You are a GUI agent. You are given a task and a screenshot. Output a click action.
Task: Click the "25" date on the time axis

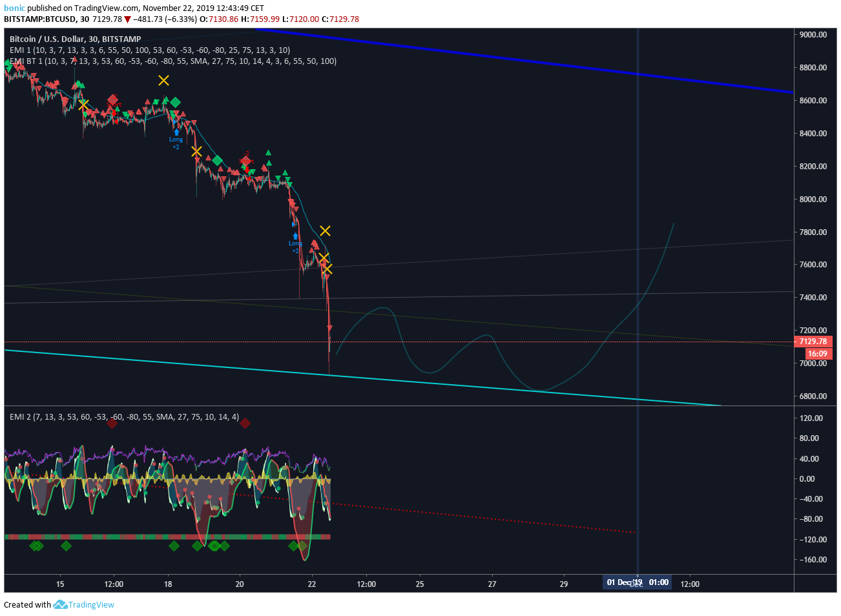coord(420,584)
